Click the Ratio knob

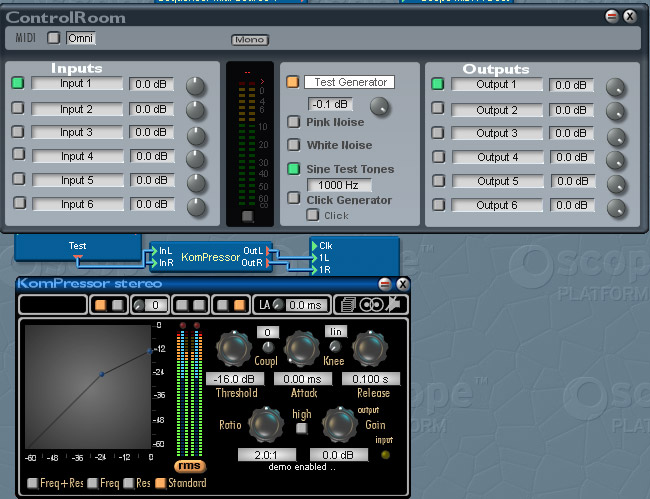point(266,424)
